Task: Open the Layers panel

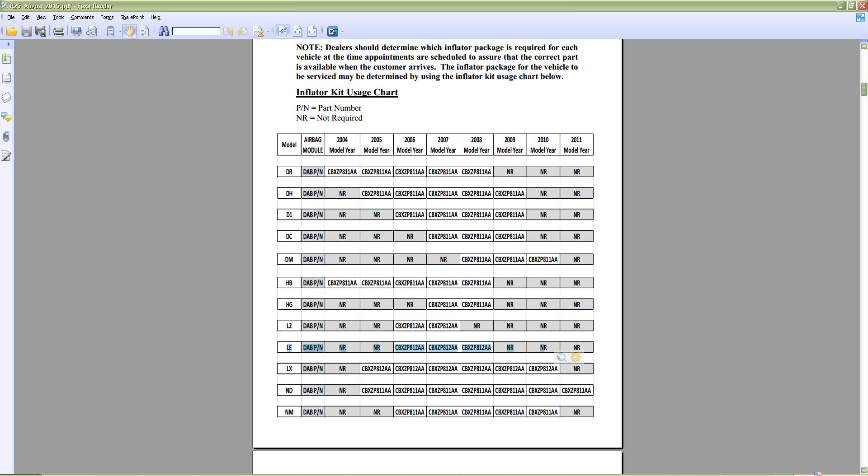Action: (x=6, y=98)
